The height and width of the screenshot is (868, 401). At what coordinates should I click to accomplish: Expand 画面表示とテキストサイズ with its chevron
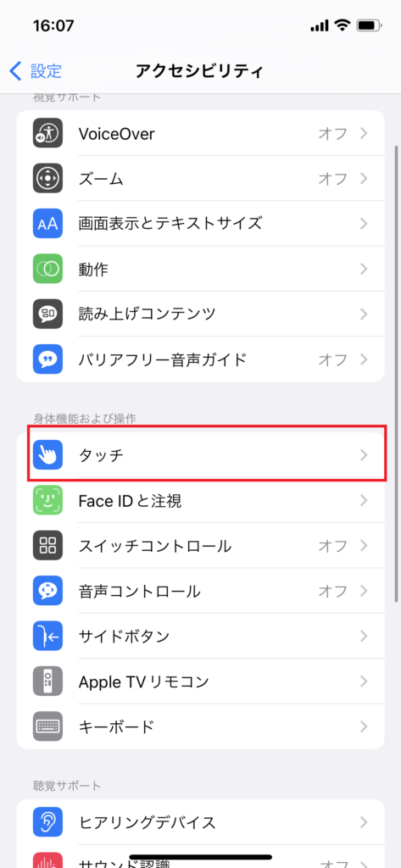tap(364, 224)
